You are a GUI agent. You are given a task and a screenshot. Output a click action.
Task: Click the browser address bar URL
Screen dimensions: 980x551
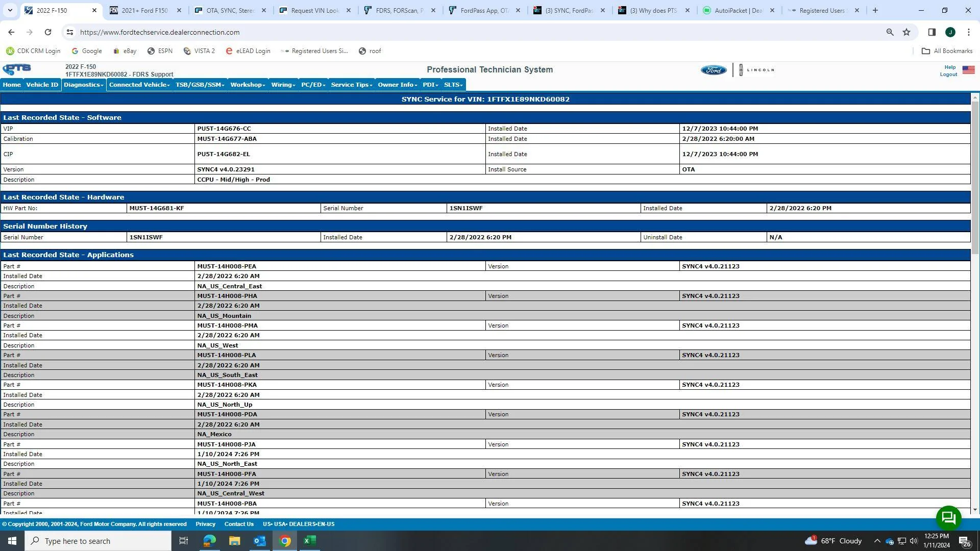coord(160,32)
